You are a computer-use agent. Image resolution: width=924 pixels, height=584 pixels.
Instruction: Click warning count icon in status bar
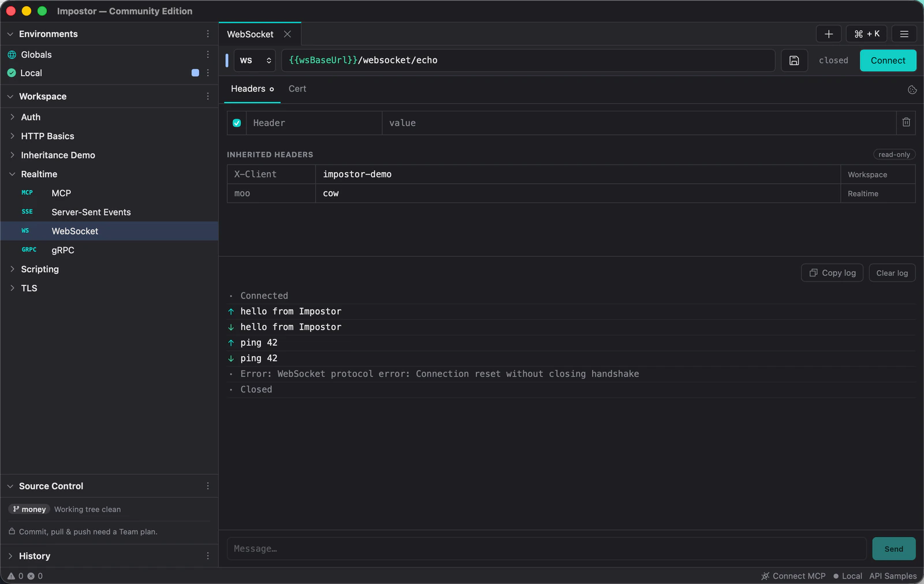(11, 576)
